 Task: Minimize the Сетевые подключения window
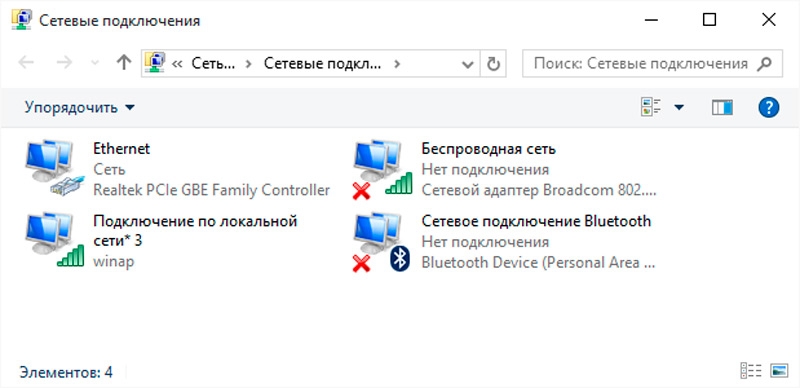(651, 20)
